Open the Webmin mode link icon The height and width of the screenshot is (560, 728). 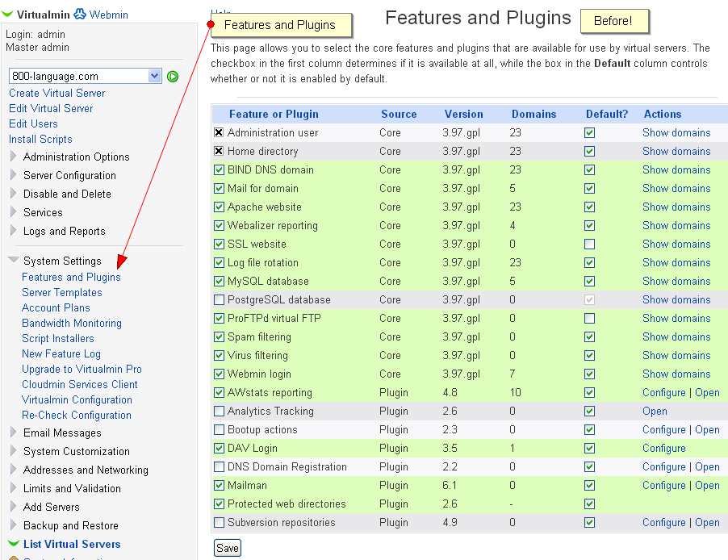(80, 14)
